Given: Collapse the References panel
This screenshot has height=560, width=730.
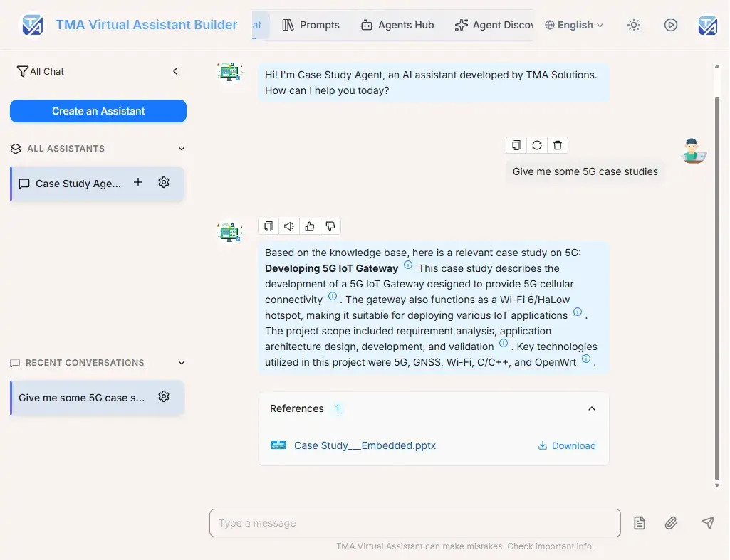Looking at the screenshot, I should coord(591,408).
